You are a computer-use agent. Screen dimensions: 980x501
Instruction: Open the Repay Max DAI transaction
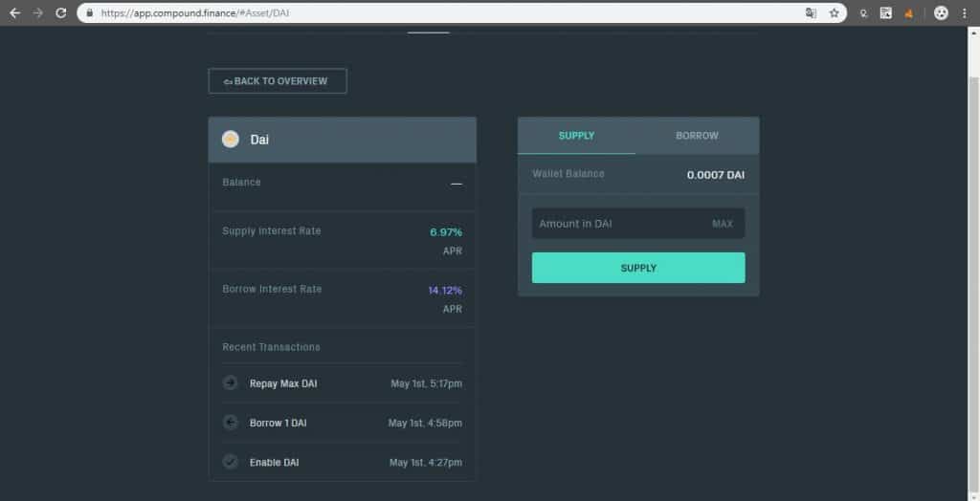342,383
